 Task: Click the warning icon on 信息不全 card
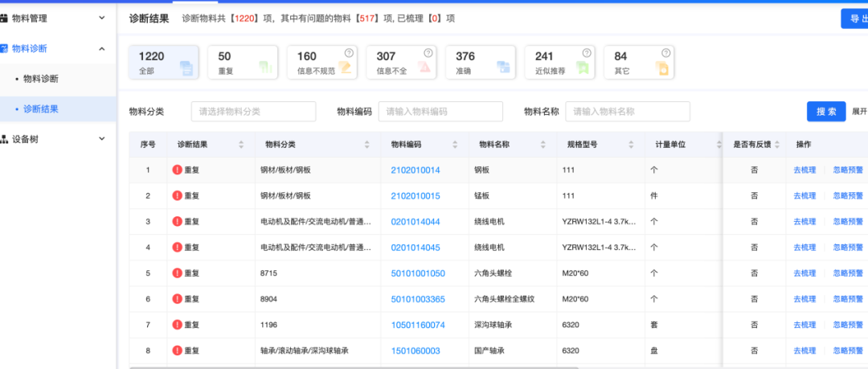tap(424, 68)
